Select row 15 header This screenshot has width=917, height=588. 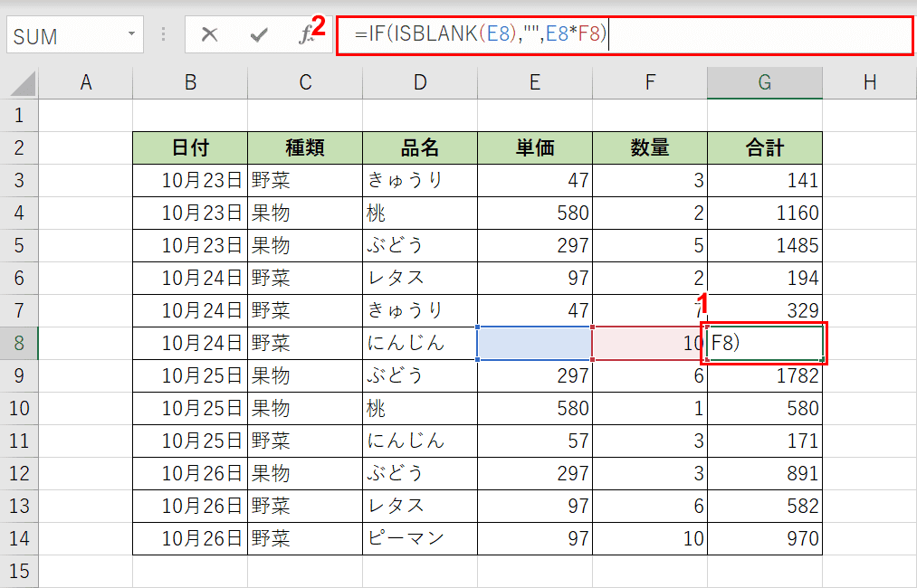(19, 571)
